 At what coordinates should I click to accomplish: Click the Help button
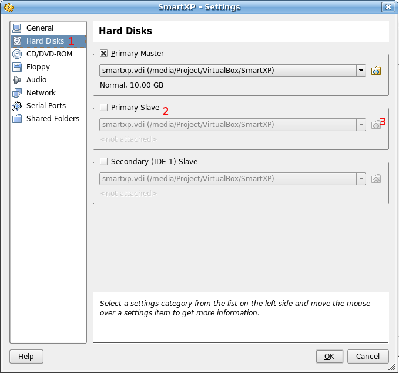pyautogui.click(x=26, y=357)
